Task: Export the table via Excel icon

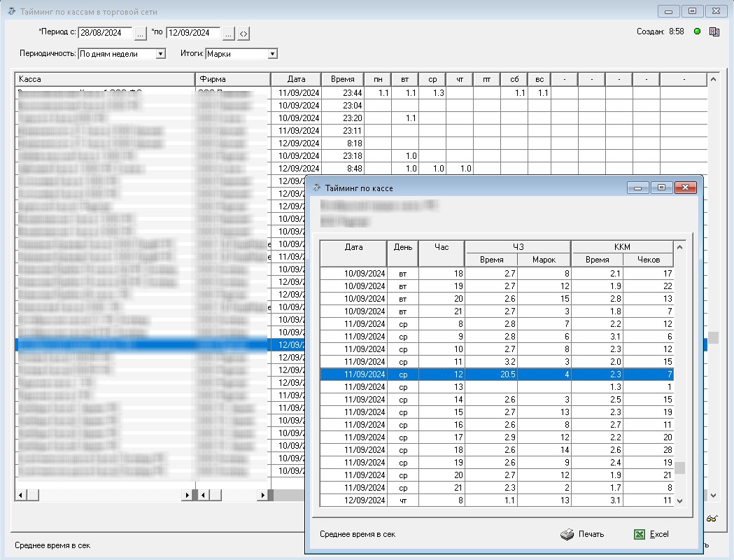Action: [x=639, y=534]
